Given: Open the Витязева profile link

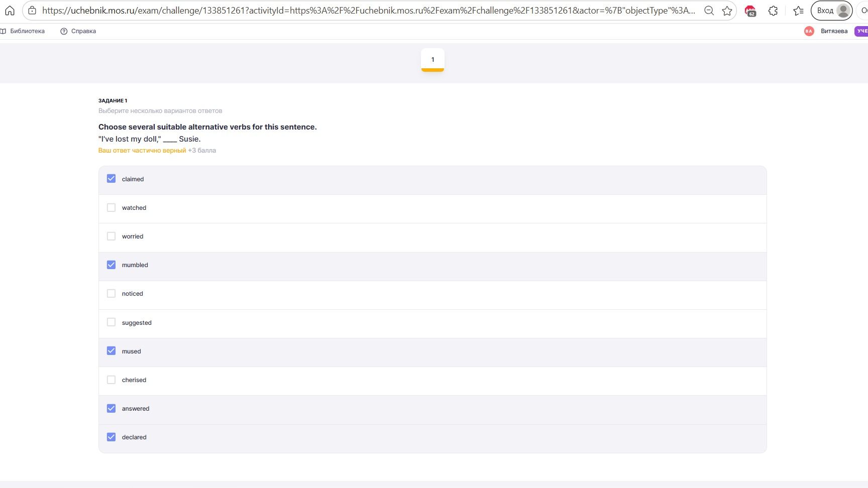Looking at the screenshot, I should click(x=834, y=31).
